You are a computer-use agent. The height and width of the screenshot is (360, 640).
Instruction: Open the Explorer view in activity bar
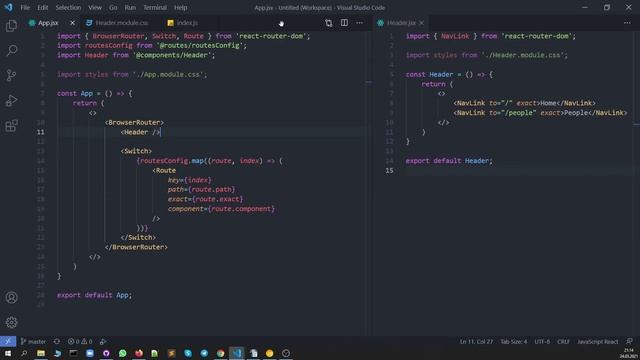pyautogui.click(x=11, y=26)
